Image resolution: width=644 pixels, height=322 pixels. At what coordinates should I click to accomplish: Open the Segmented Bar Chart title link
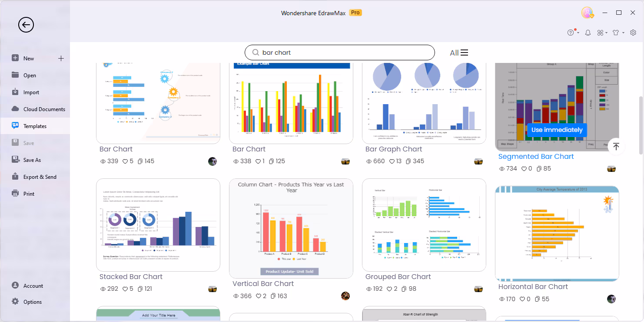536,157
